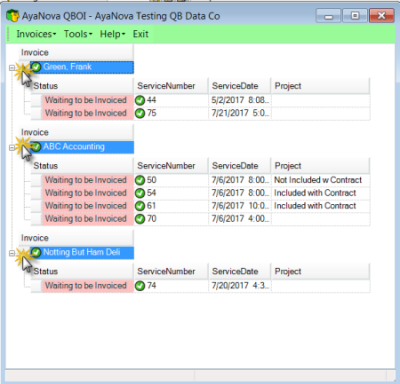Open the Tools menu
Image resolution: width=400 pixels, height=384 pixels.
78,34
